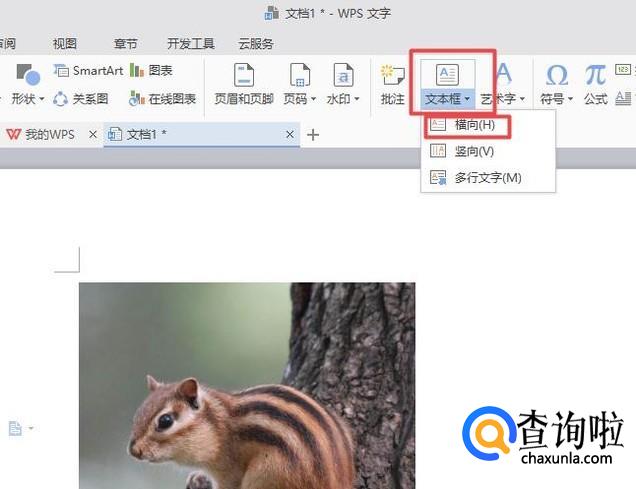Viewport: 636px width, 489px height.
Task: Expand the 艺术字 dropdown arrow
Action: click(x=522, y=99)
